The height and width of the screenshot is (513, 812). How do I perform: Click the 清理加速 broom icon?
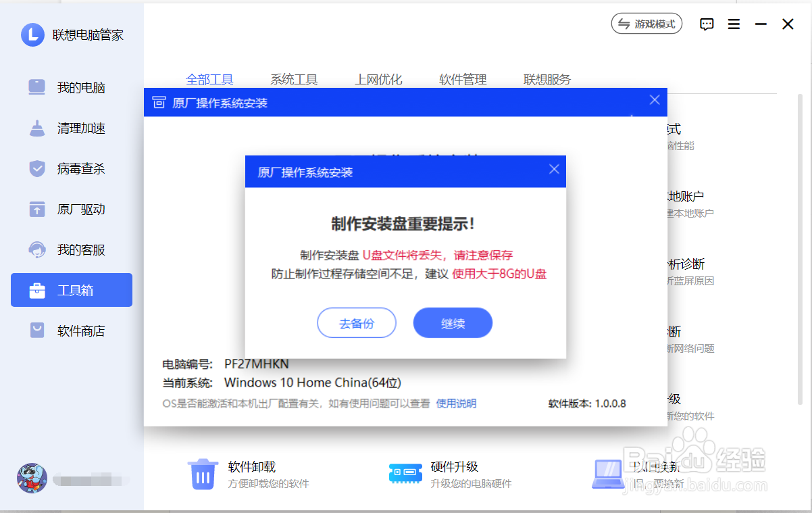coord(37,128)
